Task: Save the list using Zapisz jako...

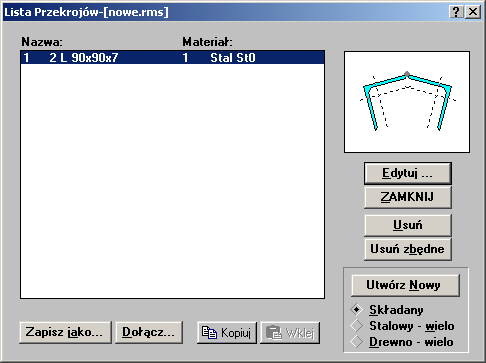Action: click(x=65, y=332)
